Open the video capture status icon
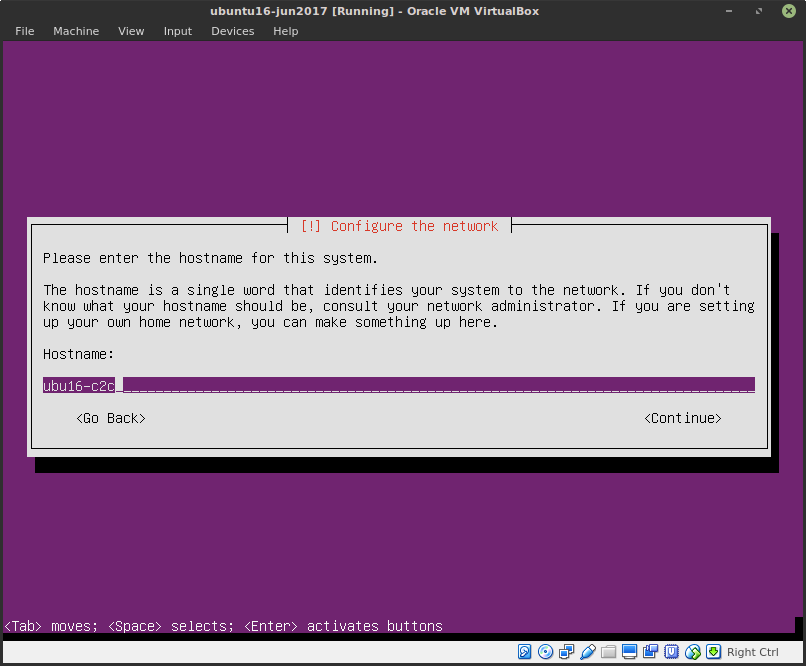This screenshot has height=666, width=806. click(x=650, y=651)
